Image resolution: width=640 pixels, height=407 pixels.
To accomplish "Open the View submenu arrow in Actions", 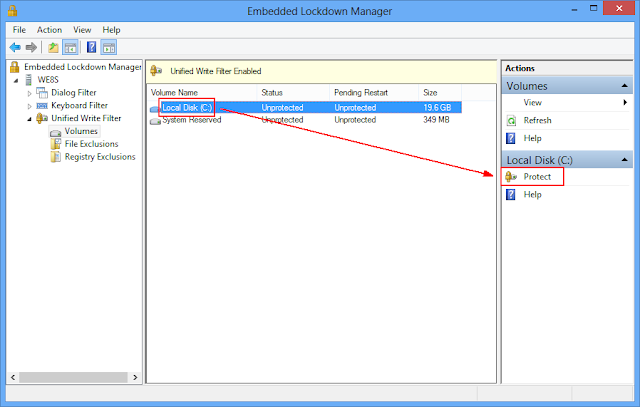I will [625, 102].
